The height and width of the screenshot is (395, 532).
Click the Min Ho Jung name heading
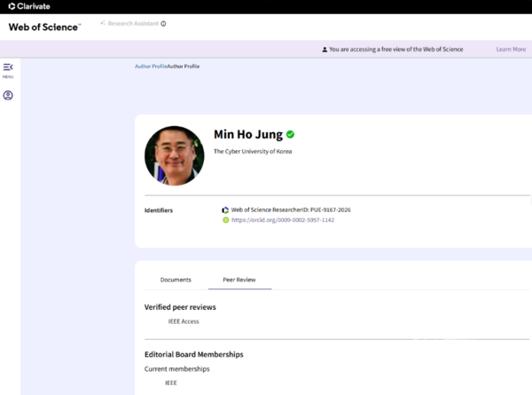pyautogui.click(x=248, y=135)
